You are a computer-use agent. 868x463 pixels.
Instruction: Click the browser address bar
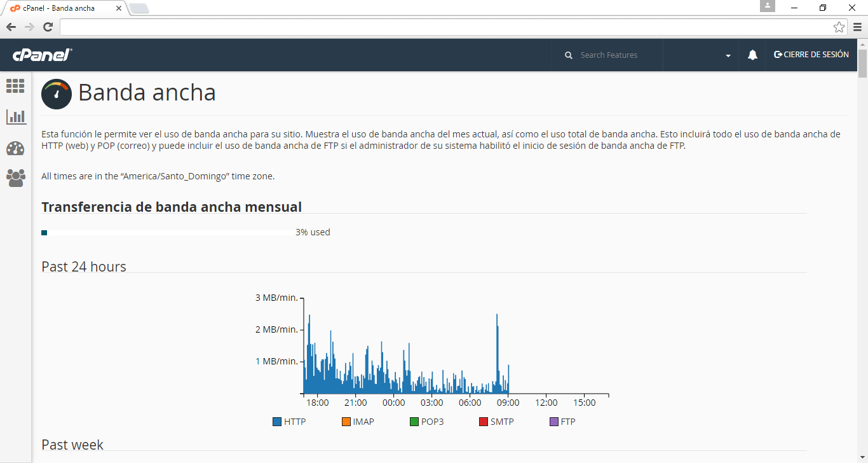pyautogui.click(x=445, y=27)
